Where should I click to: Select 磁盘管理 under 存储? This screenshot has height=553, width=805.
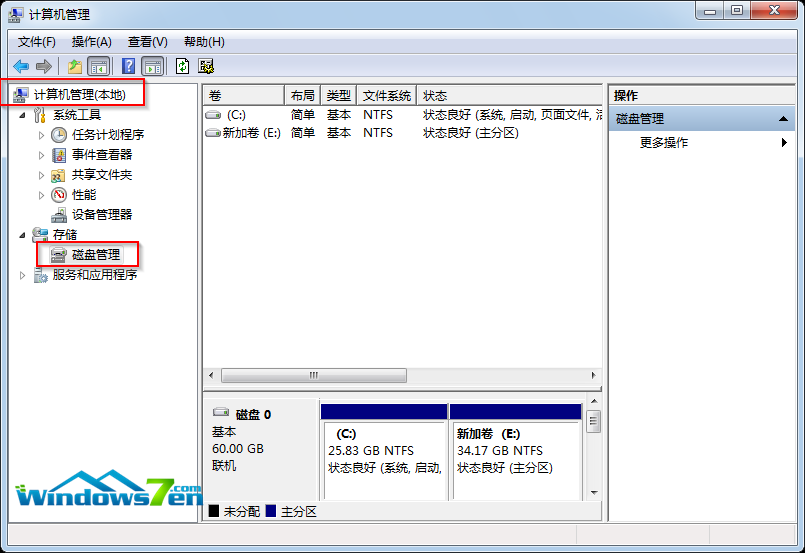95,255
